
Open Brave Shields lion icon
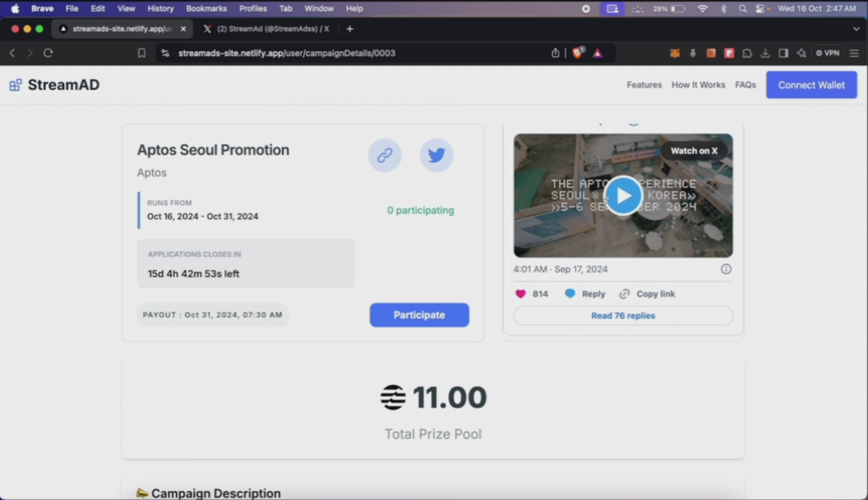pyautogui.click(x=578, y=53)
